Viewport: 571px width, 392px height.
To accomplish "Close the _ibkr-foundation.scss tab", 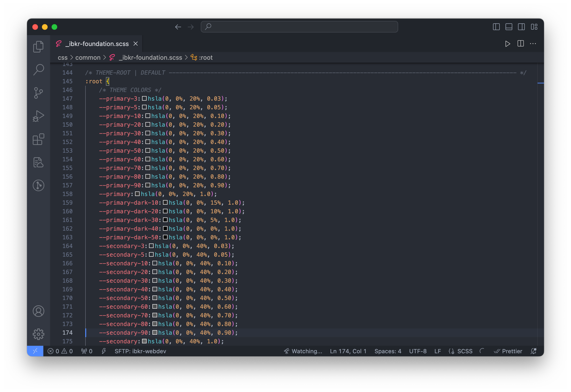I will [x=136, y=44].
